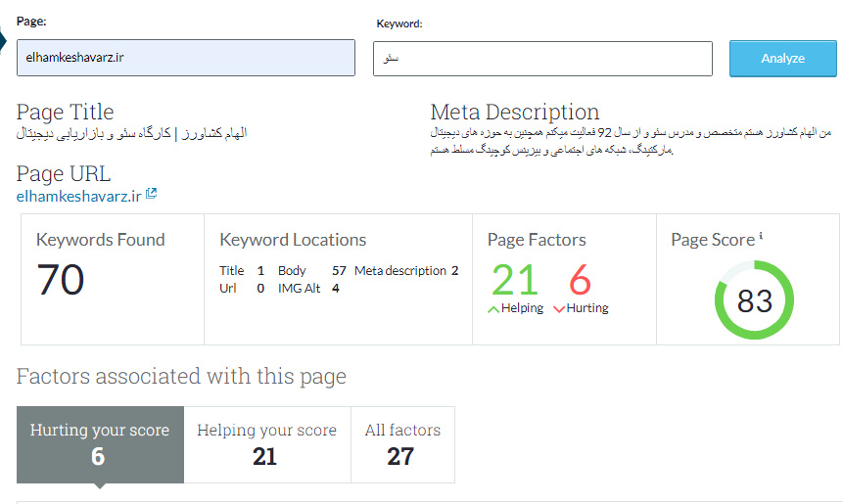Click the external link icon beside Page URL
The width and height of the screenshot is (843, 504).
point(151,194)
